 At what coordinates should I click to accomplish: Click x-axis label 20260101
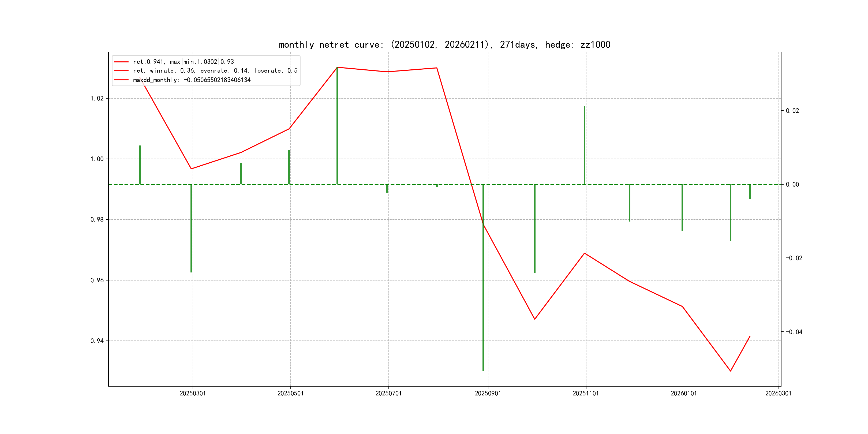click(683, 393)
